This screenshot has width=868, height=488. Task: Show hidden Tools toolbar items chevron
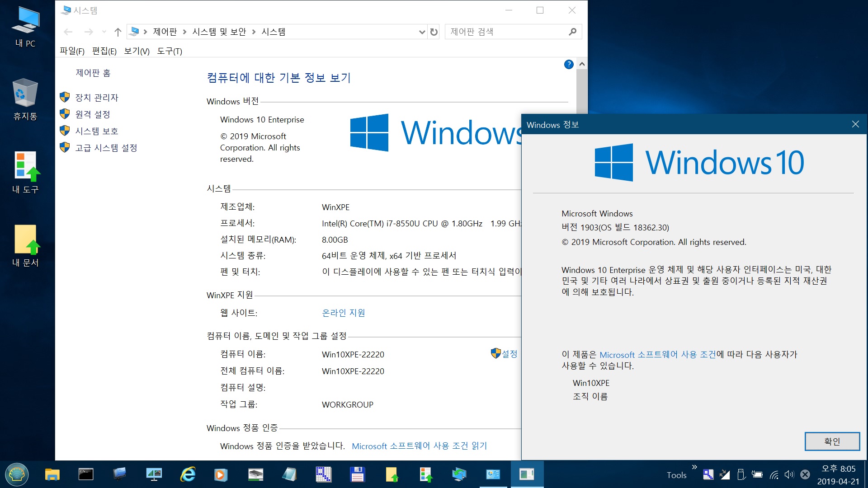point(694,467)
